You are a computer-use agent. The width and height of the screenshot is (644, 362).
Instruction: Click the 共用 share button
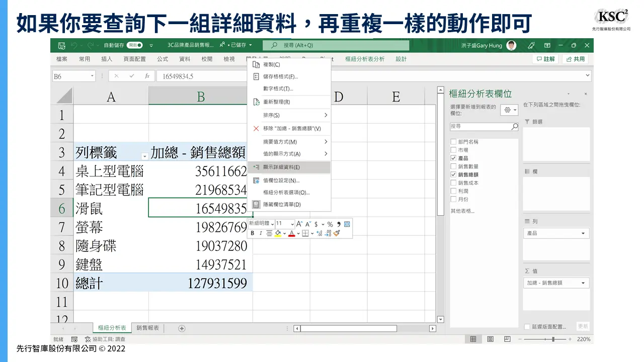pos(575,59)
